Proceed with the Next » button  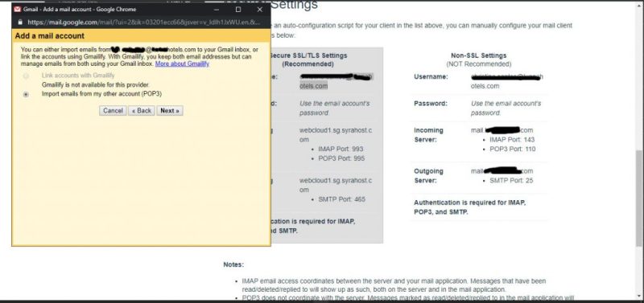[170, 111]
